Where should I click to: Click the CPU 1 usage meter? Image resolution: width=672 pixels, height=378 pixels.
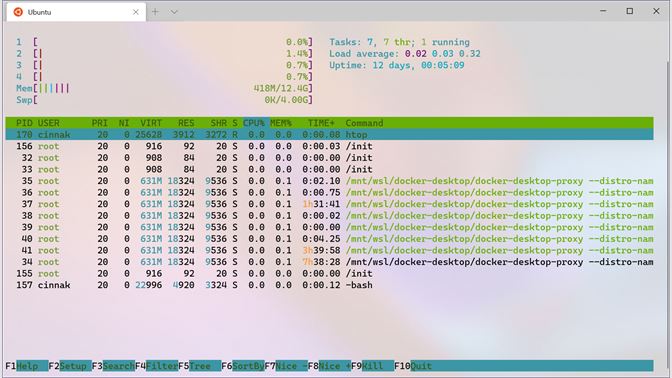click(165, 42)
